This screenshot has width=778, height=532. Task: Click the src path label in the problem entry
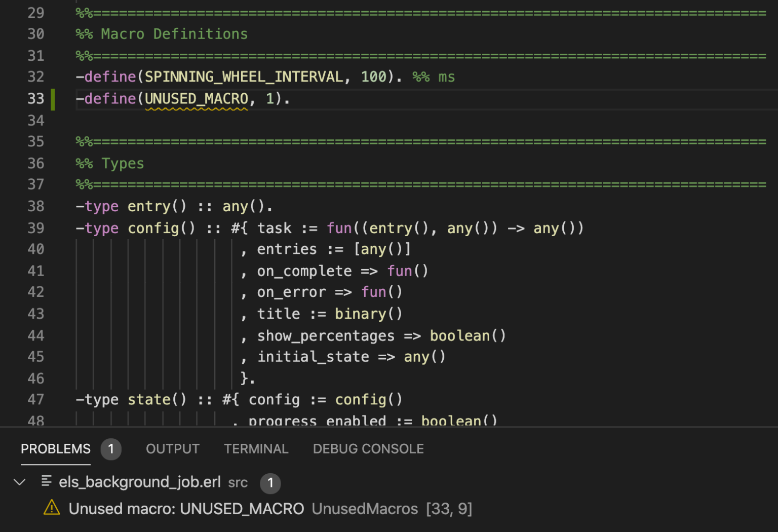[238, 483]
